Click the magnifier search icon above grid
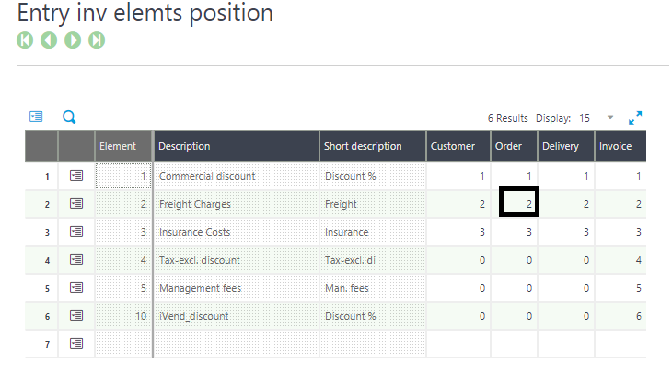The image size is (669, 371). (69, 117)
